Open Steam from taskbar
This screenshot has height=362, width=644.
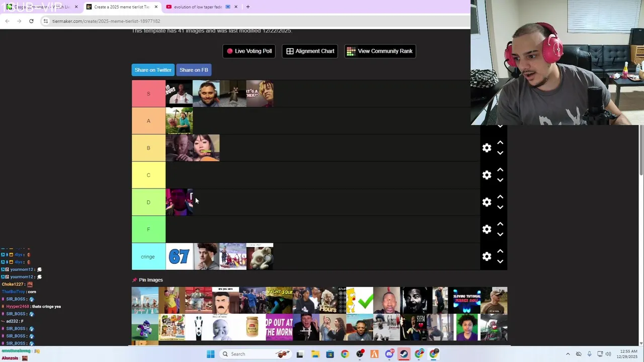point(404,354)
